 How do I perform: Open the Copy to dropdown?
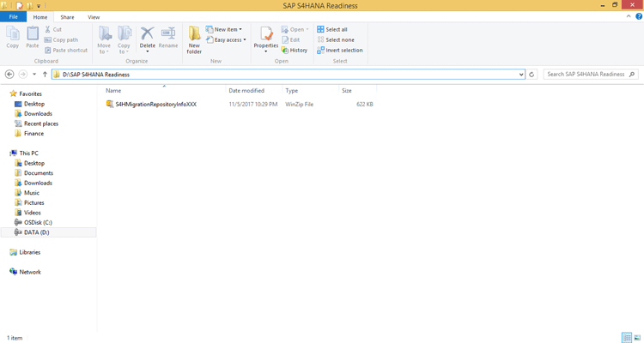(124, 39)
